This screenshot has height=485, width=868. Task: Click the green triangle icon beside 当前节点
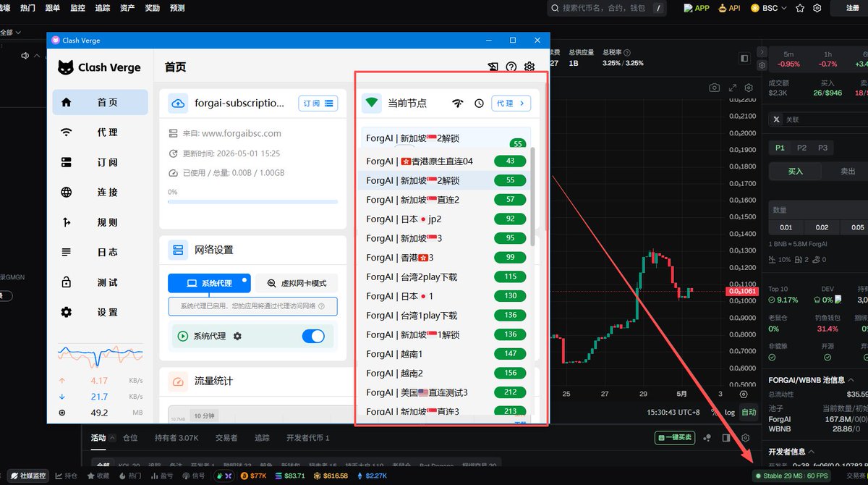click(x=372, y=104)
